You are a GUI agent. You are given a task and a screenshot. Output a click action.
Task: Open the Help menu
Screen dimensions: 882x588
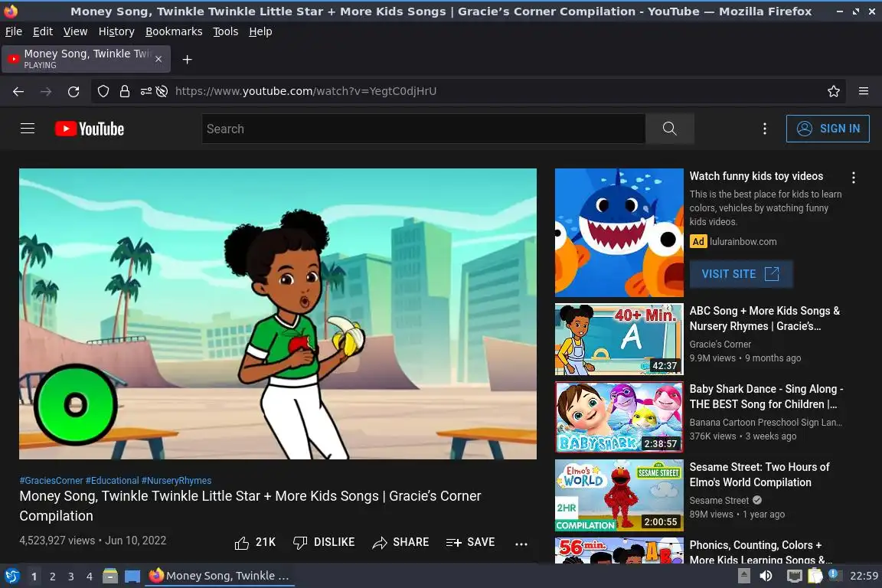tap(260, 31)
